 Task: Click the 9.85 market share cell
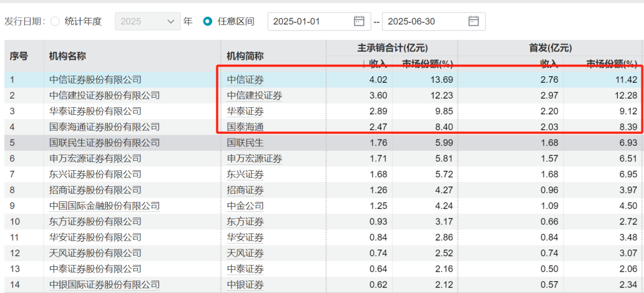[444, 111]
